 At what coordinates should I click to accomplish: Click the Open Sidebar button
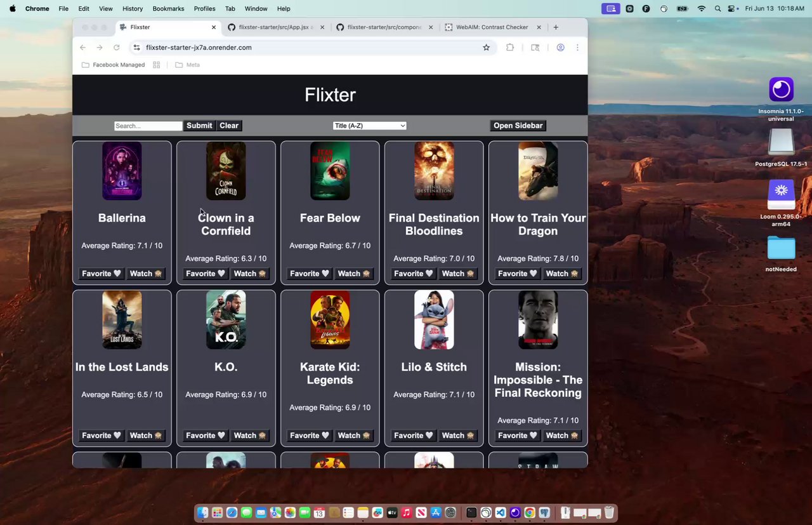pyautogui.click(x=518, y=126)
